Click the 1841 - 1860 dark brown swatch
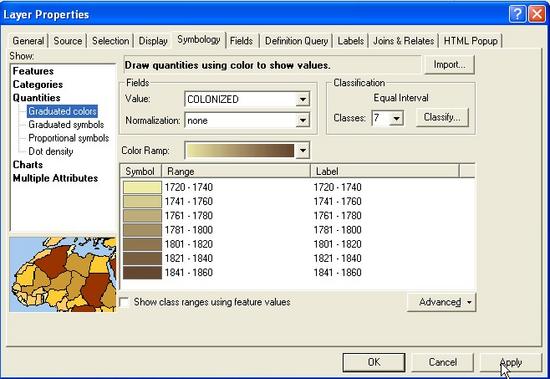 pos(142,273)
